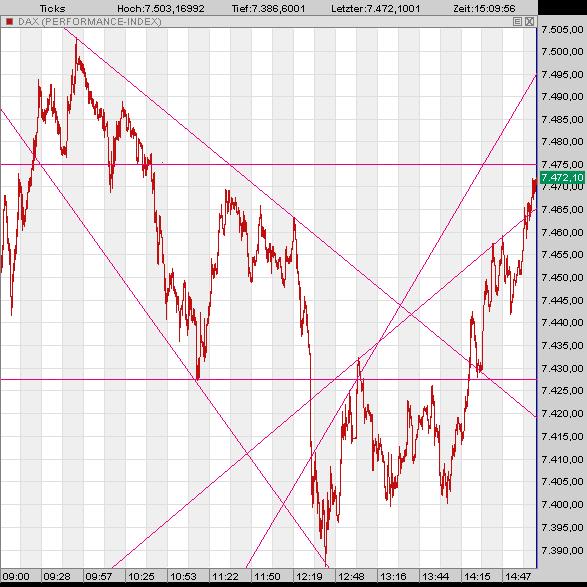587x587 pixels.
Task: Click the 09:28 time axis label
Action: [57, 577]
